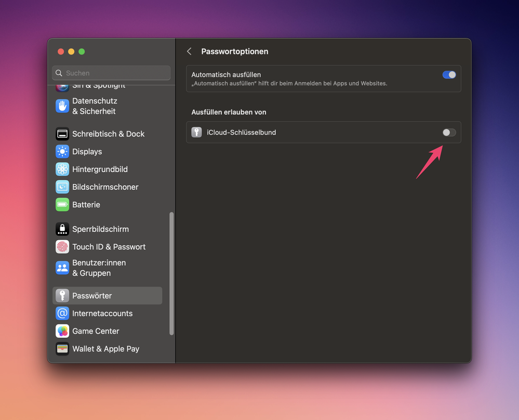Select Passwörter sidebar entry
This screenshot has width=519, height=420.
[92, 296]
